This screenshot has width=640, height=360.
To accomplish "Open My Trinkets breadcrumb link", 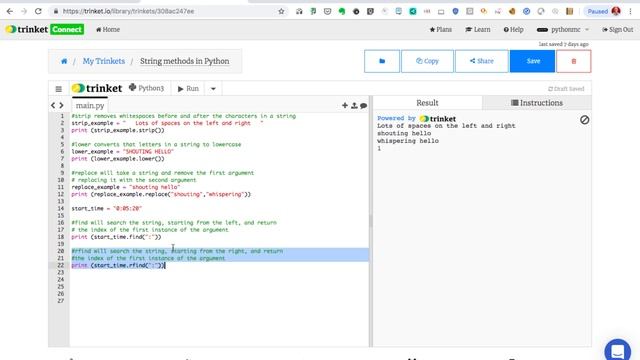I will click(104, 61).
